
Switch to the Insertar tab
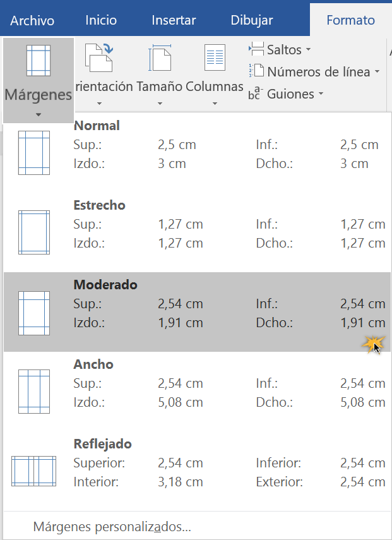pyautogui.click(x=174, y=20)
